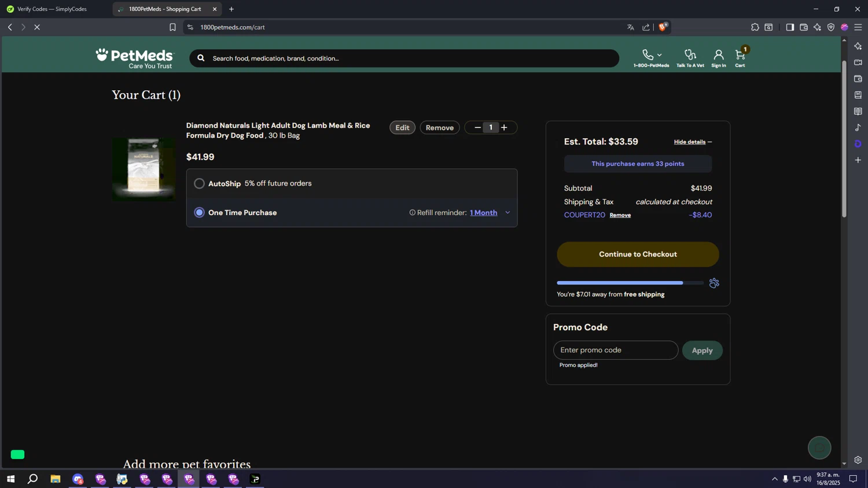This screenshot has height=488, width=868.
Task: Open the reading list sidebar icon
Action: pos(858,111)
